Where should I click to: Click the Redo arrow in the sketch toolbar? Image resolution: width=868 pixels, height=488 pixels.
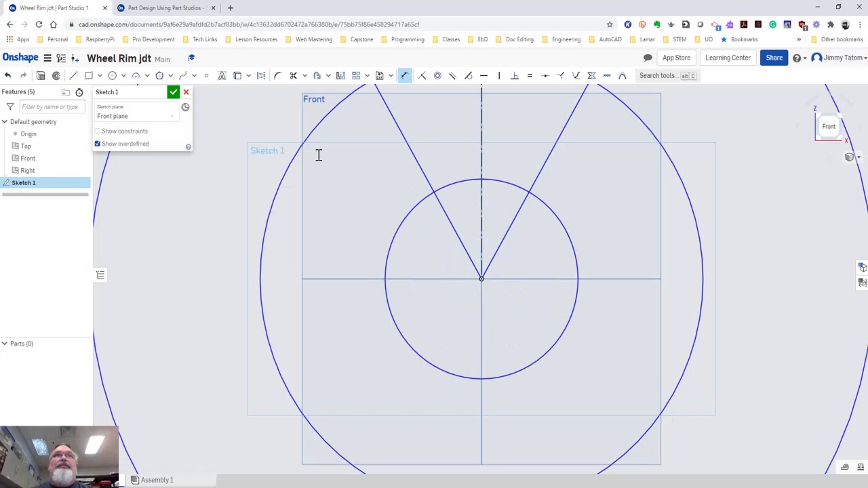coord(23,75)
